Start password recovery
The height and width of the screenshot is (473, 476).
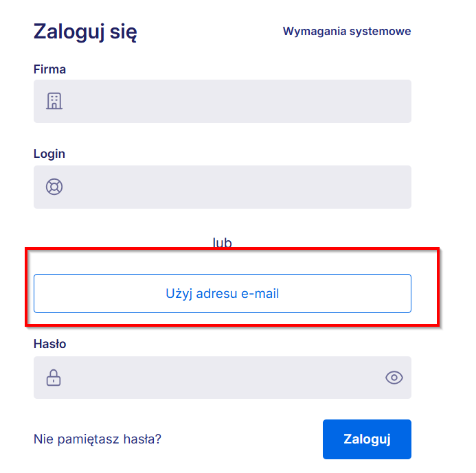click(98, 439)
